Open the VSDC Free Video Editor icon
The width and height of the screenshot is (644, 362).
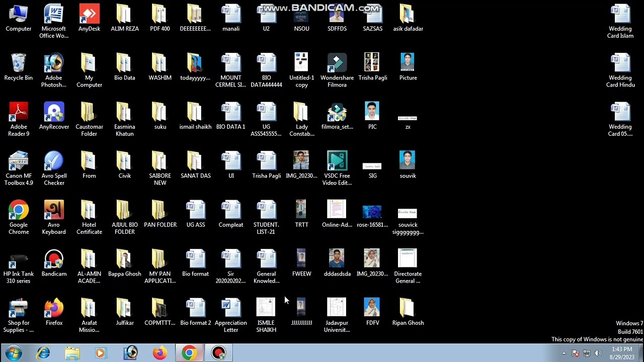click(x=337, y=168)
